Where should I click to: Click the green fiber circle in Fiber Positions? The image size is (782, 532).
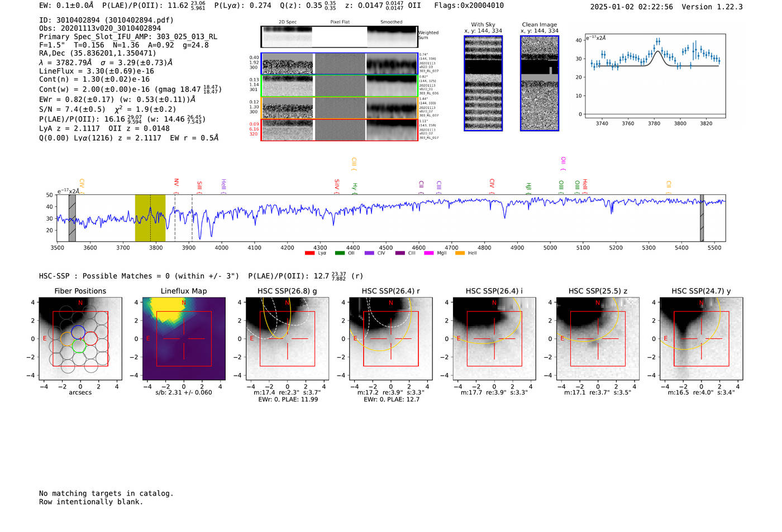coord(79,346)
